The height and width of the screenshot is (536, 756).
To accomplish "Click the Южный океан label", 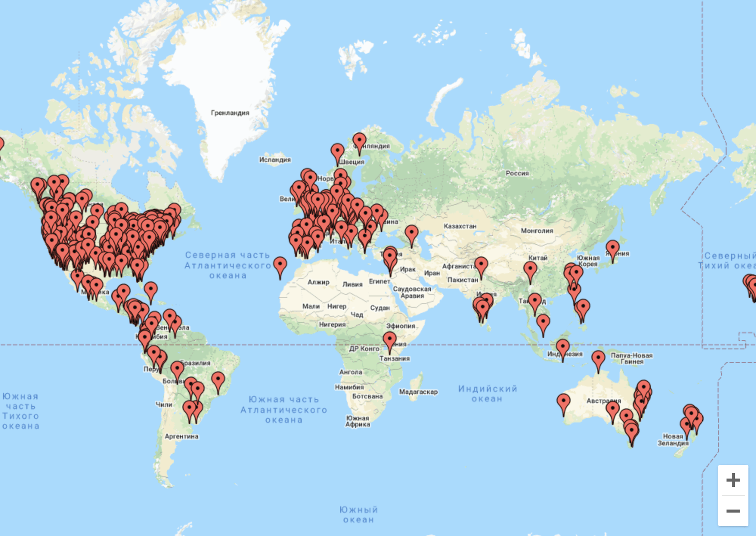I will [358, 514].
